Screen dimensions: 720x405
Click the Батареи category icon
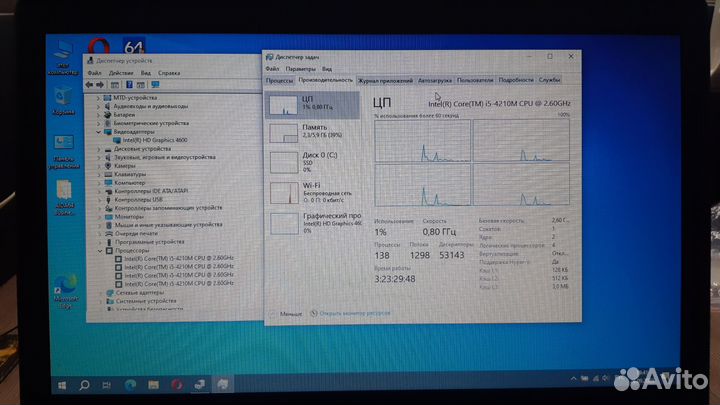108,115
